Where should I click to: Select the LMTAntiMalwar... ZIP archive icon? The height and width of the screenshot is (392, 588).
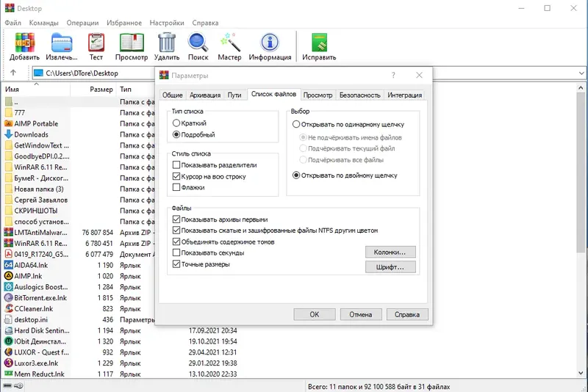tap(9, 233)
